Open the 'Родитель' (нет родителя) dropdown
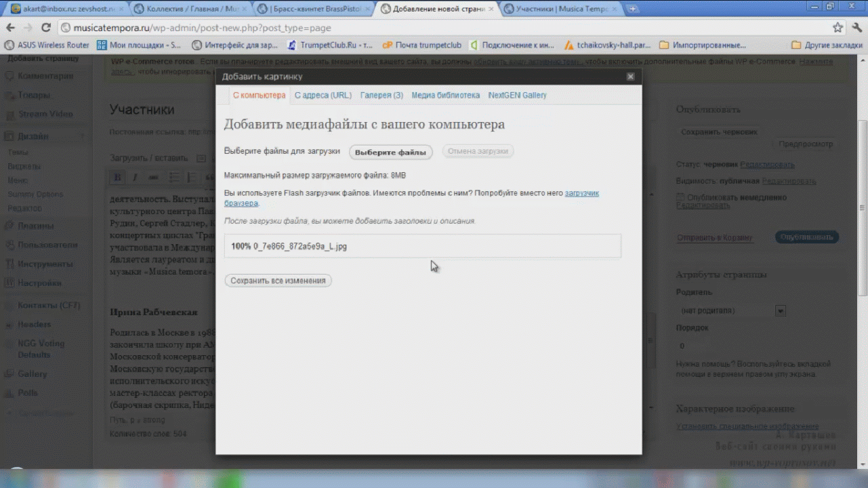This screenshot has width=868, height=488. click(731, 310)
